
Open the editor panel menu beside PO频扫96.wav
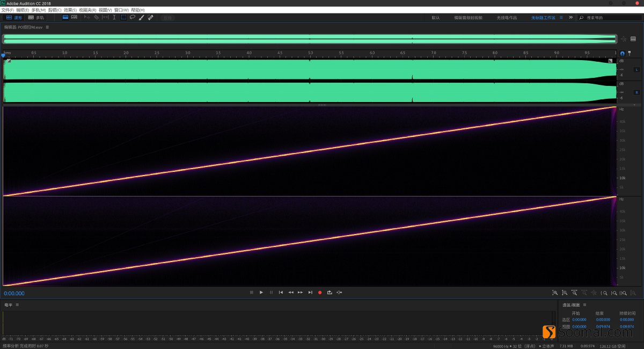pos(47,27)
